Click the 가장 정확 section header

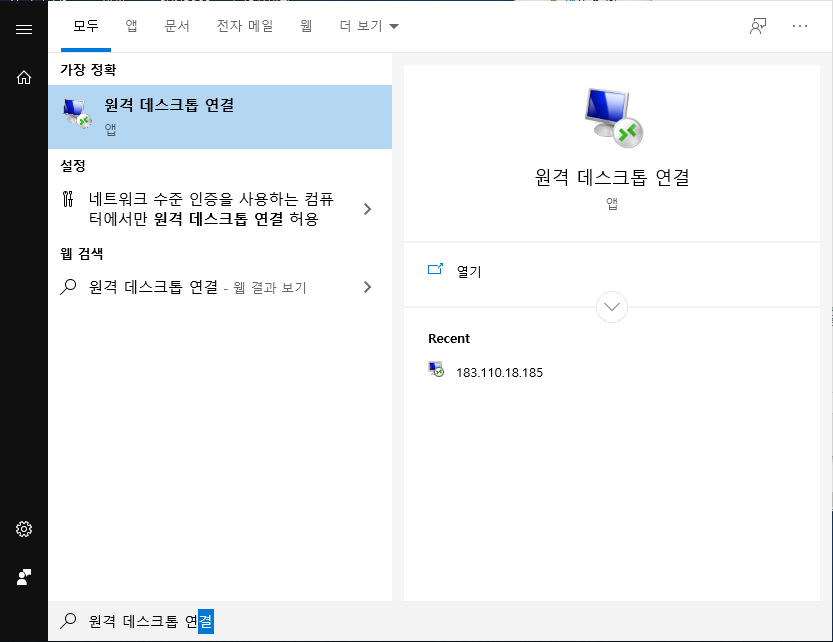(x=88, y=70)
